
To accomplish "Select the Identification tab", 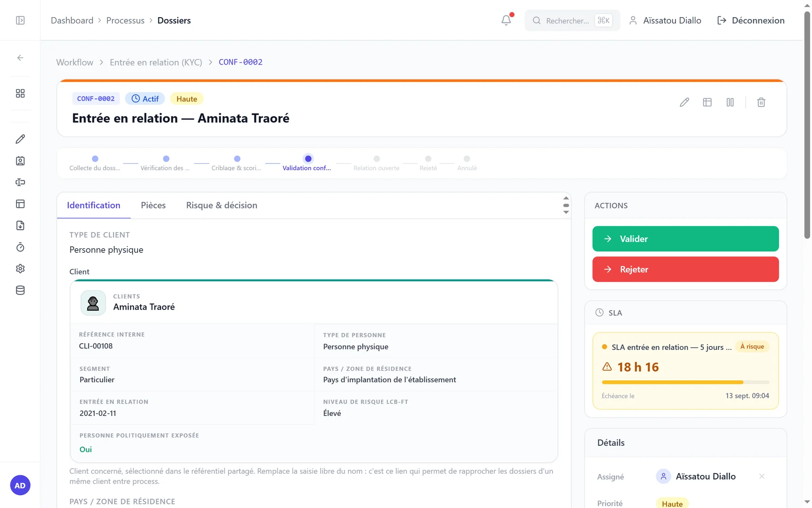I will 94,205.
